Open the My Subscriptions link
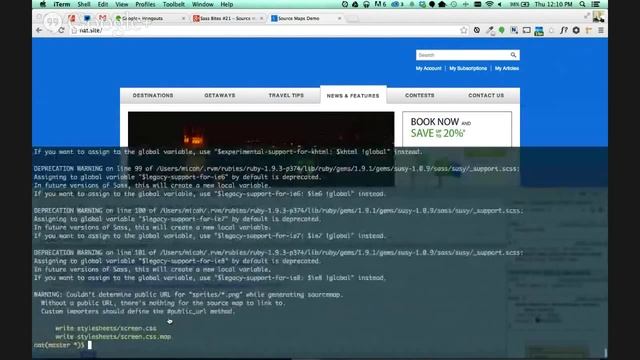 point(468,68)
